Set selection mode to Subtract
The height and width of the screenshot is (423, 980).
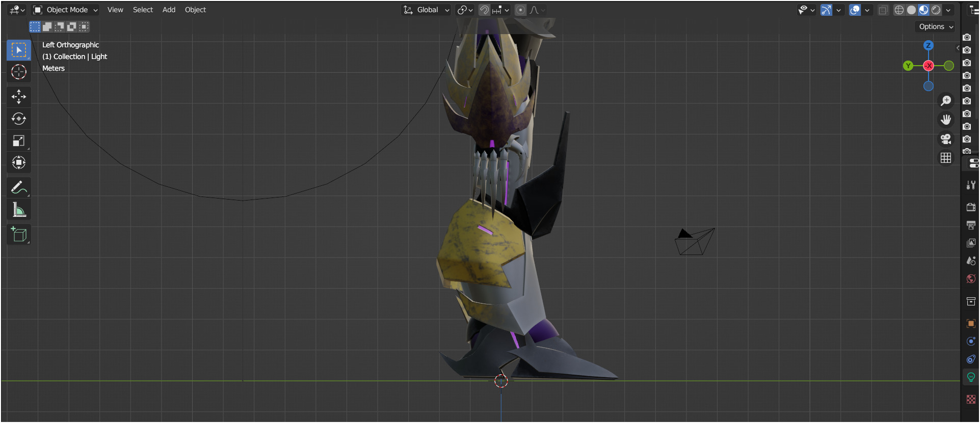click(x=59, y=26)
